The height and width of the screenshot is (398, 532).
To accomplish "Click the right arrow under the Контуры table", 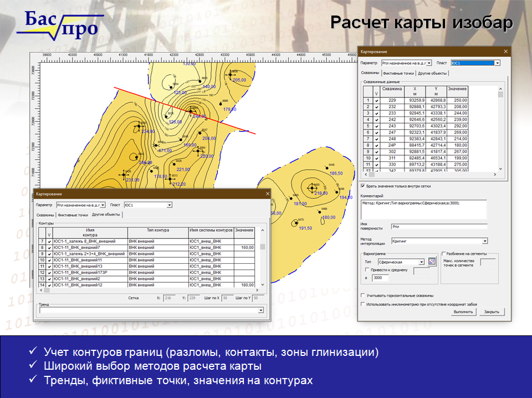I will tap(257, 290).
